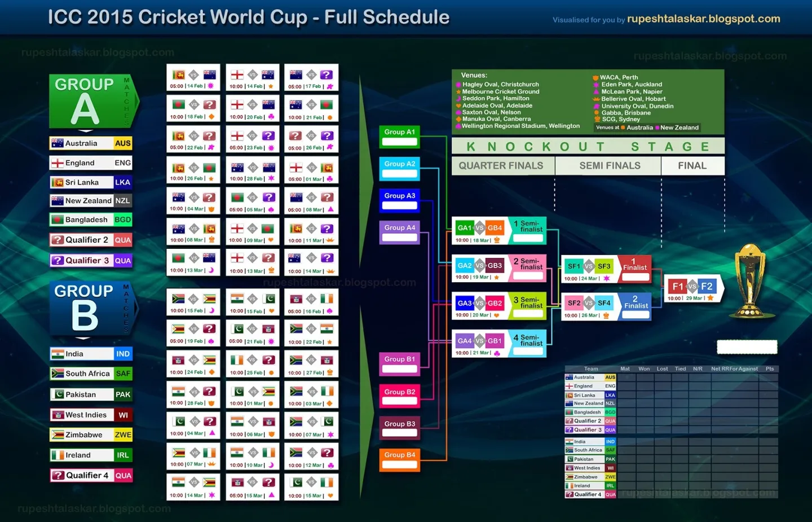
Task: Click the SF1 vs SF3 semi final on 24 Mar
Action: pos(607,269)
